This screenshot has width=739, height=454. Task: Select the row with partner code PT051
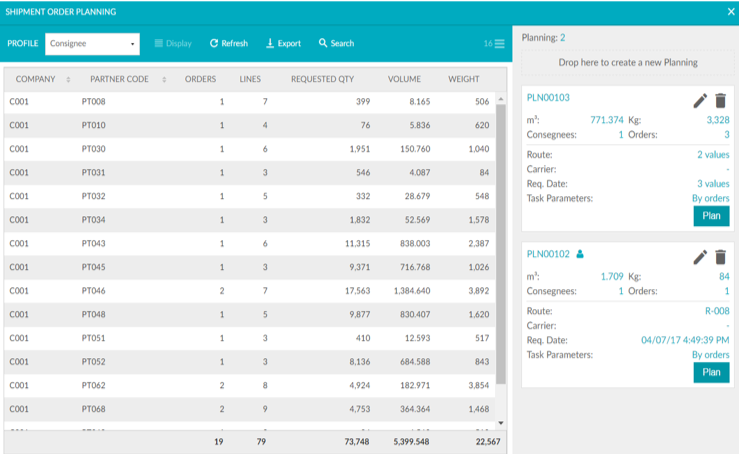pyautogui.click(x=250, y=338)
